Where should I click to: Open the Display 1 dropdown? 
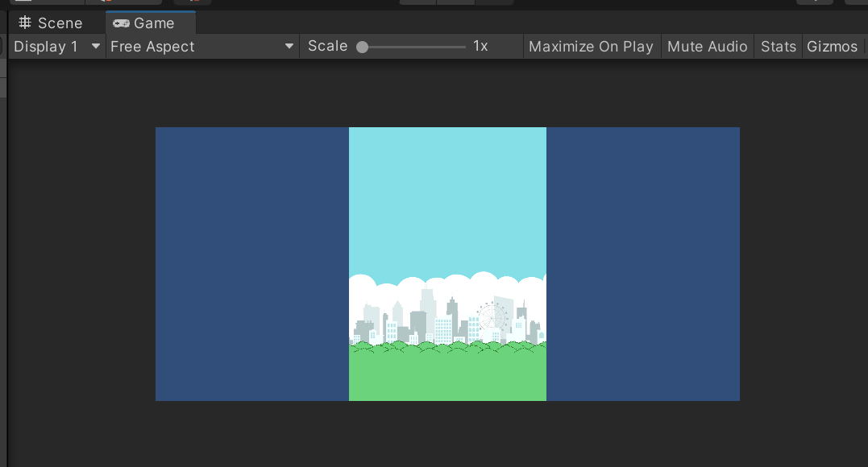click(56, 47)
